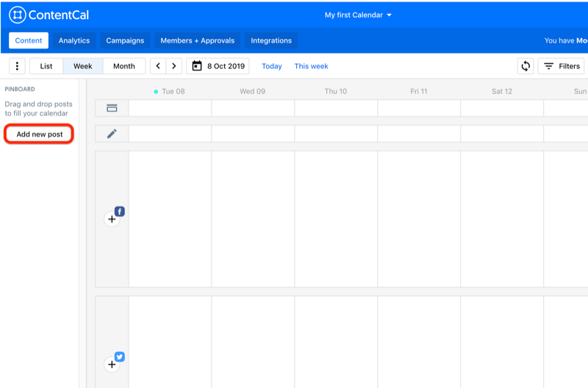The height and width of the screenshot is (388, 588).
Task: Go to previous week arrow
Action: [x=158, y=66]
